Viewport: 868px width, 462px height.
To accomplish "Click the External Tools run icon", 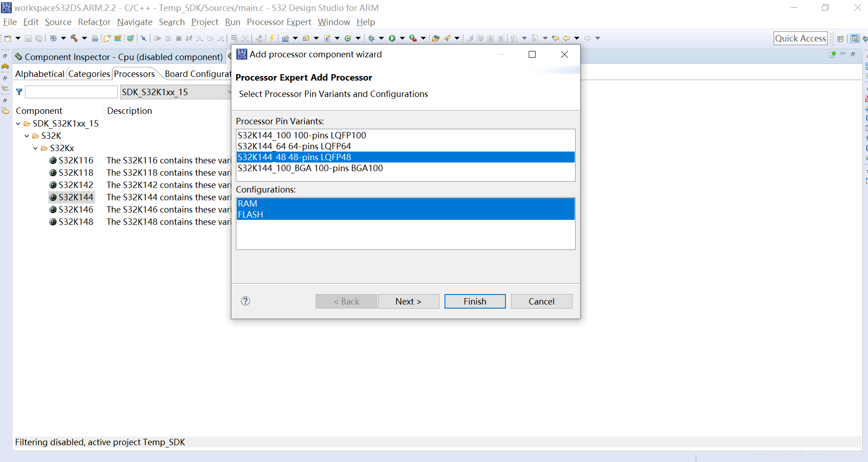I will coord(413,38).
